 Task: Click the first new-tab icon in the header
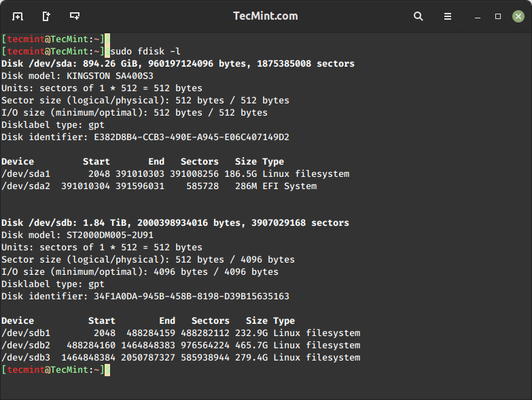18,16
